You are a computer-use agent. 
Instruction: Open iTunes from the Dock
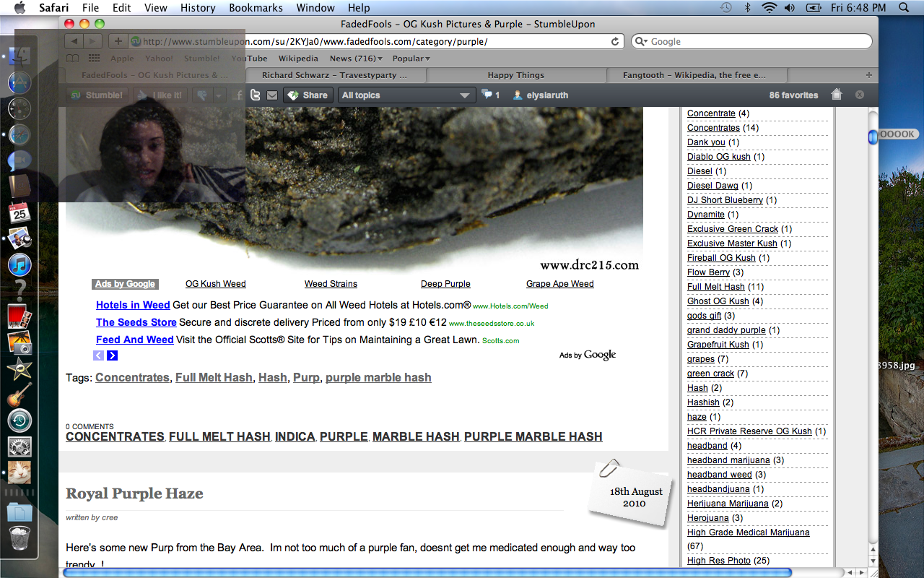(x=19, y=264)
